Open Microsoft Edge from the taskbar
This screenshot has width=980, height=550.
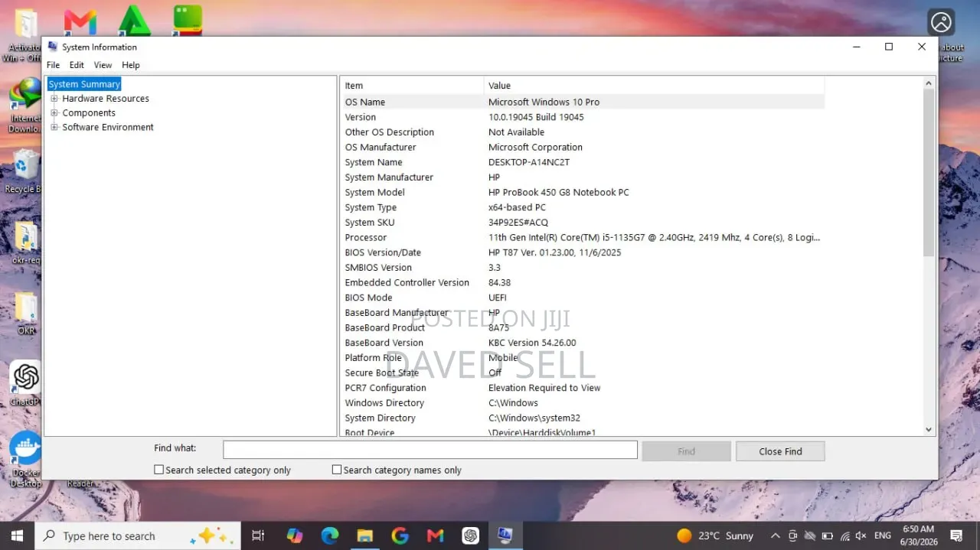coord(330,535)
